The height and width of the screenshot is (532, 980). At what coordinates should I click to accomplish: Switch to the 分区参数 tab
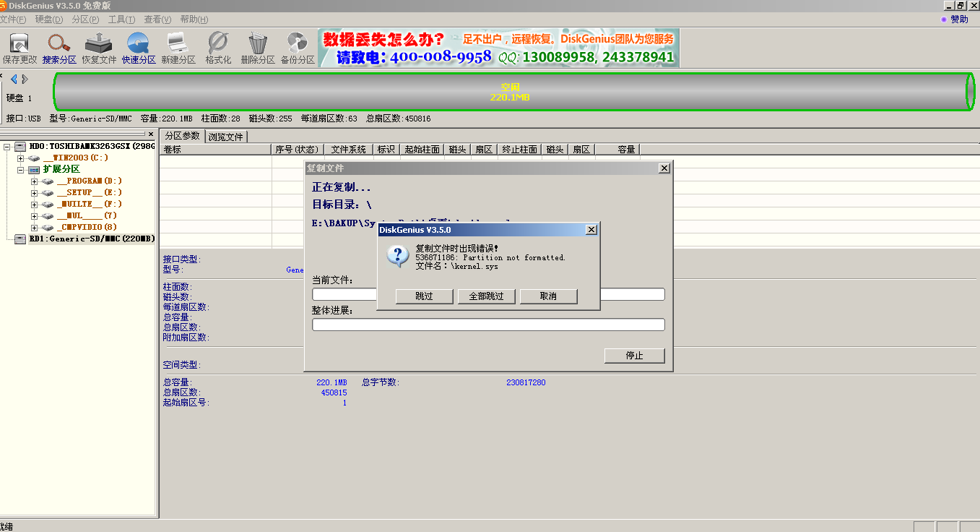182,136
